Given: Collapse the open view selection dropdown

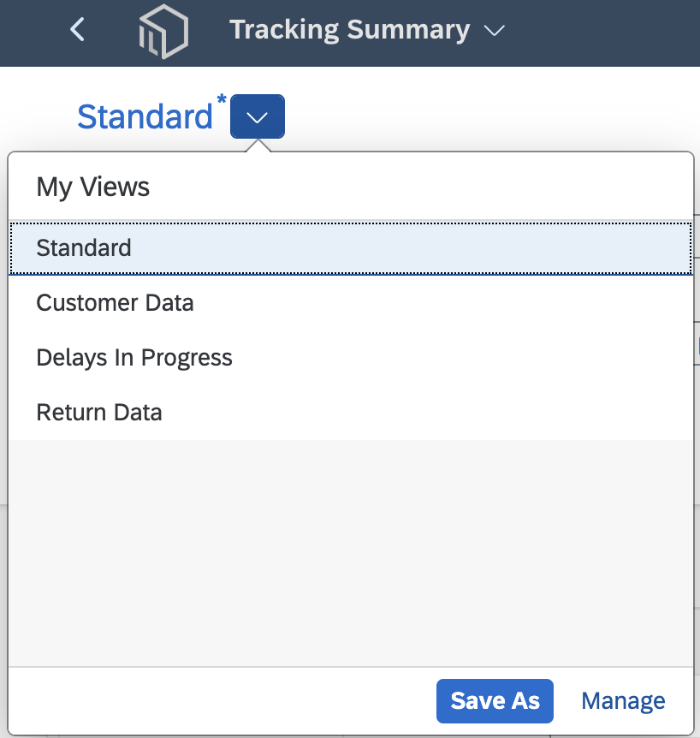Looking at the screenshot, I should tap(256, 116).
